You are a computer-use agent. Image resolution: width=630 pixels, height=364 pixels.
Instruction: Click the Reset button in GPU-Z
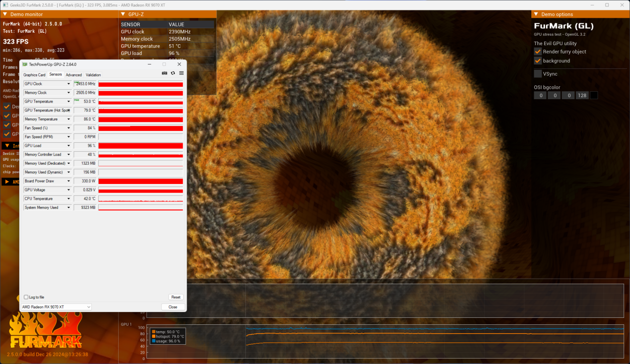tap(176, 297)
